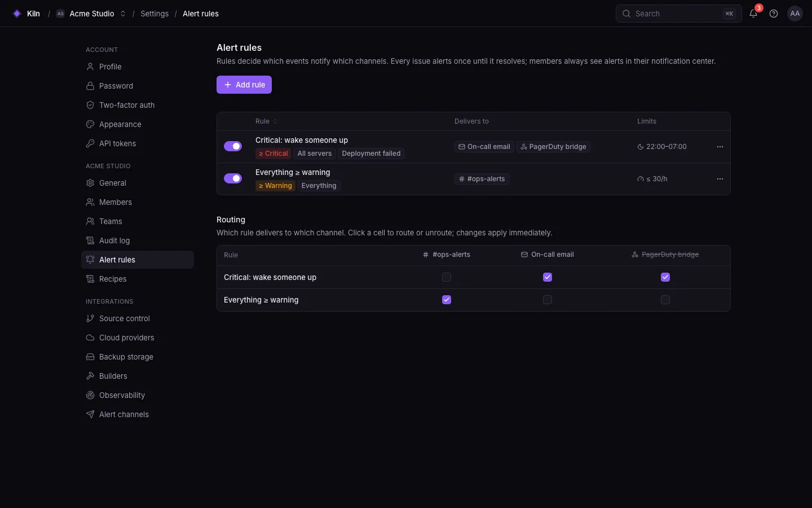
Task: Click the Two-factor auth shield icon
Action: coord(90,105)
